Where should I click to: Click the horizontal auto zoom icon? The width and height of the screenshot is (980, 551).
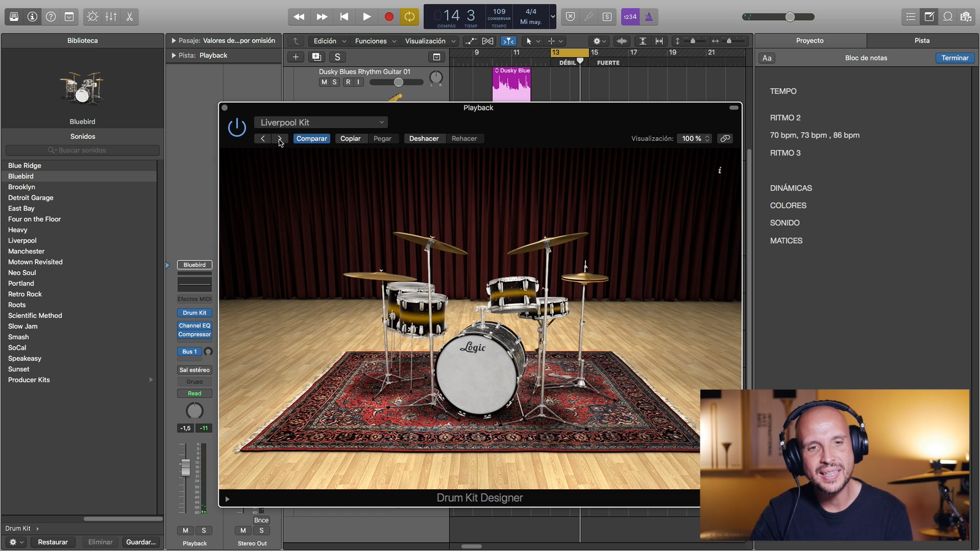point(659,41)
